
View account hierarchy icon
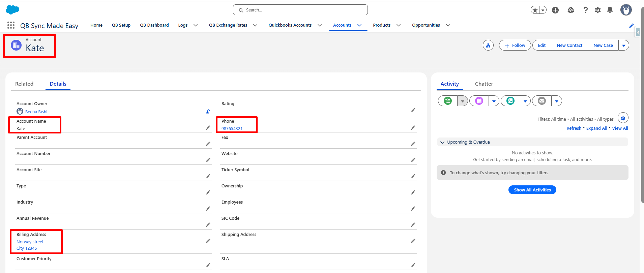488,45
